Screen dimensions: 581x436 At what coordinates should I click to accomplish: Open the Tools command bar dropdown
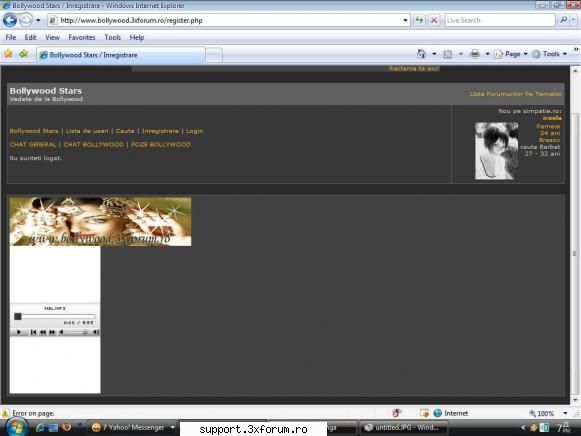tap(551, 54)
